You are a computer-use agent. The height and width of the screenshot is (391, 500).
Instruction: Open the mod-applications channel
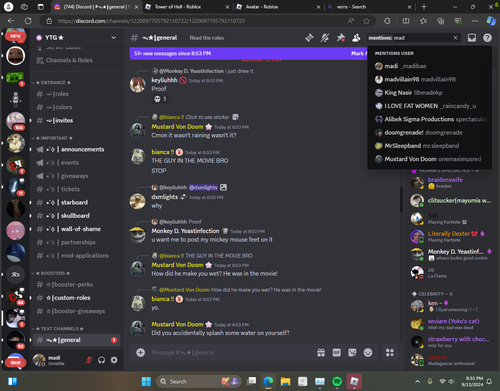click(76, 256)
